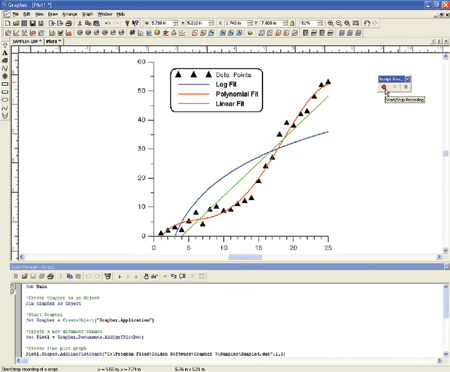This screenshot has width=450, height=372.
Task: Select the Polyline tool in the left toolbox
Action: pos(5,68)
